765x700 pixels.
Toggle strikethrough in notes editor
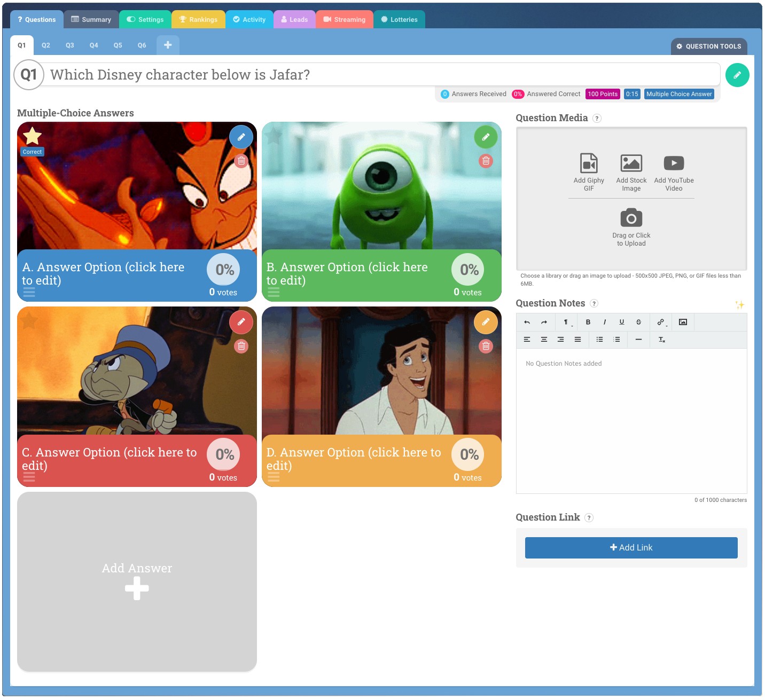[x=638, y=323]
